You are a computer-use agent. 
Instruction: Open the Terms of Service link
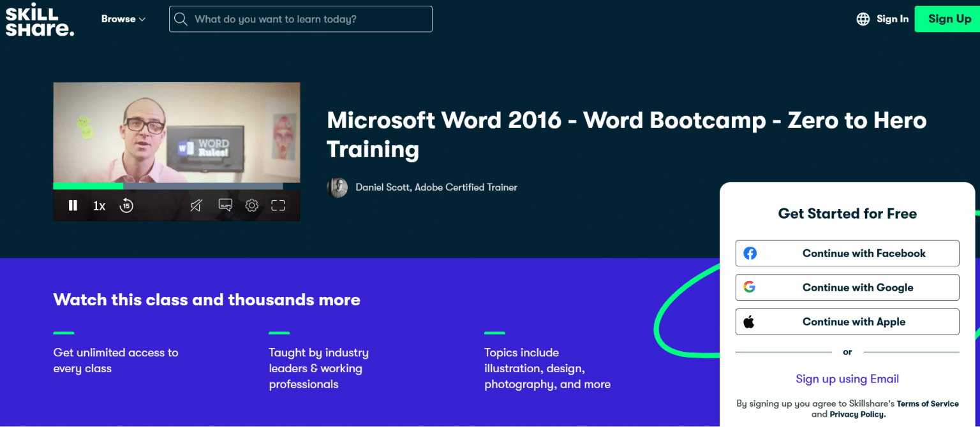point(928,403)
